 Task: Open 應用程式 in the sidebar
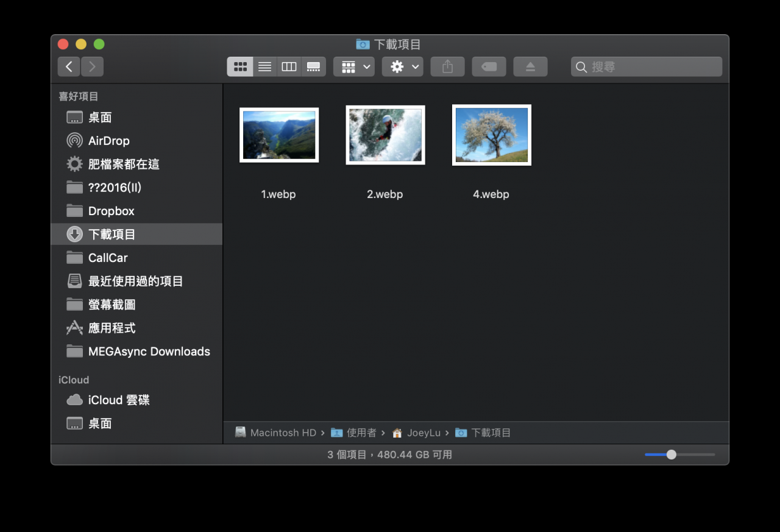click(112, 328)
